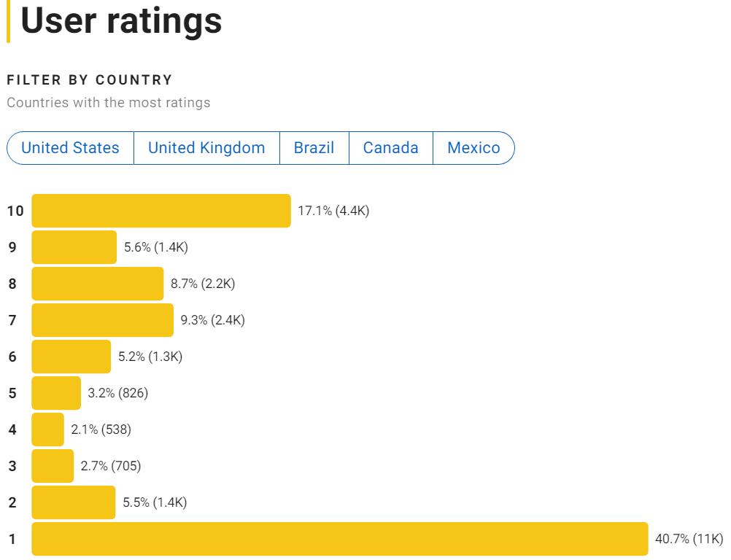This screenshot has height=560, width=731.
Task: Click the bar for rating 2
Action: [73, 502]
